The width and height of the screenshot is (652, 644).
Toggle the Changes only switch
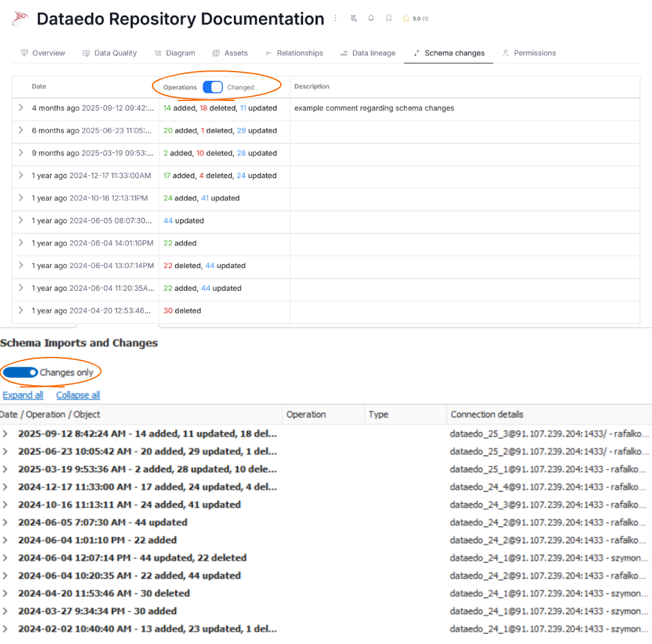20,372
